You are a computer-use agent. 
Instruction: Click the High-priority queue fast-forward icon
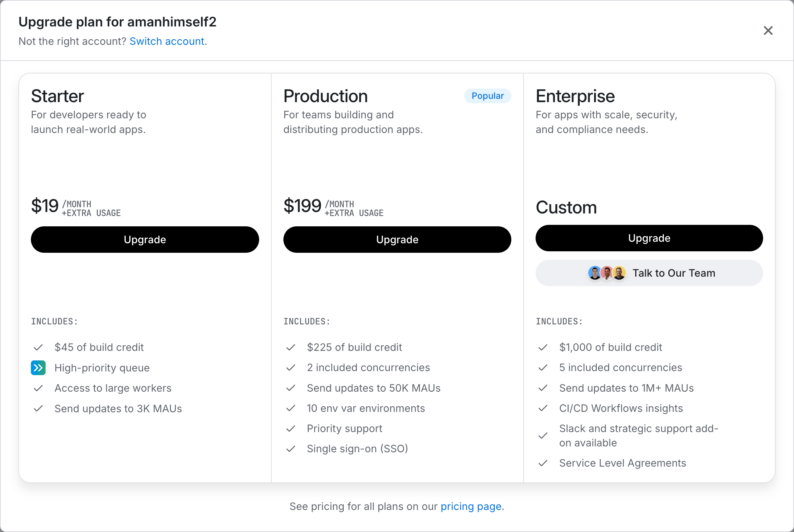(x=38, y=368)
